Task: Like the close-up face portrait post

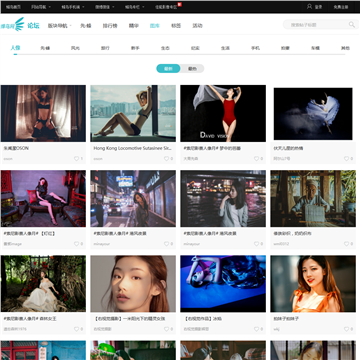Action: click(x=166, y=329)
